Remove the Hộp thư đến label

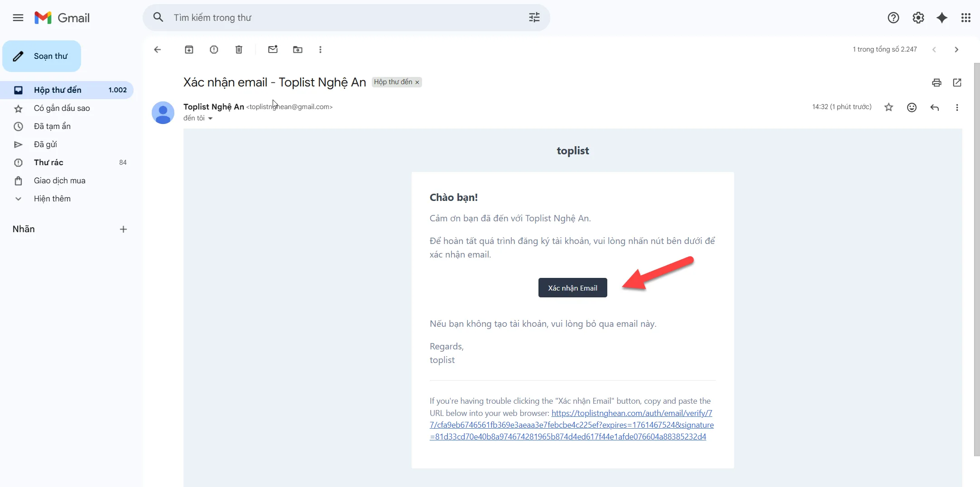coord(417,82)
